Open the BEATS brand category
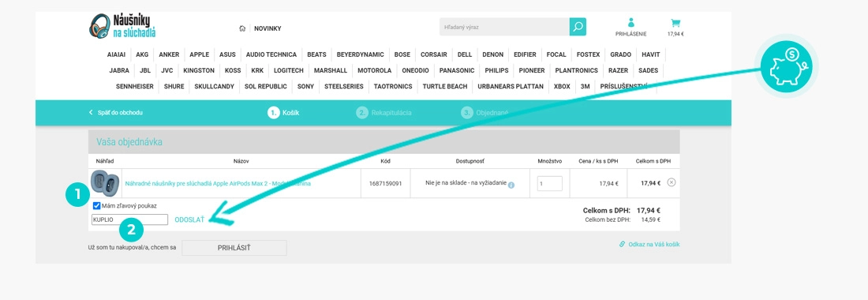This screenshot has height=300, width=868. 316,54
